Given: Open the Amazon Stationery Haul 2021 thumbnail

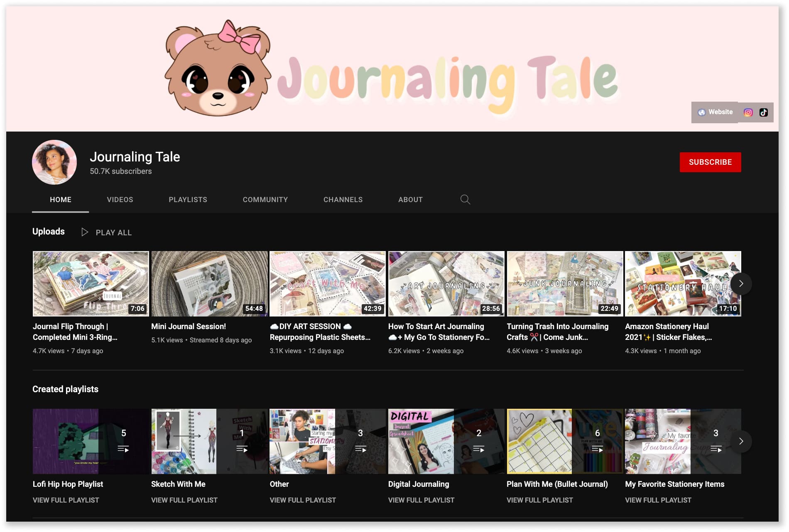Looking at the screenshot, I should (x=683, y=283).
